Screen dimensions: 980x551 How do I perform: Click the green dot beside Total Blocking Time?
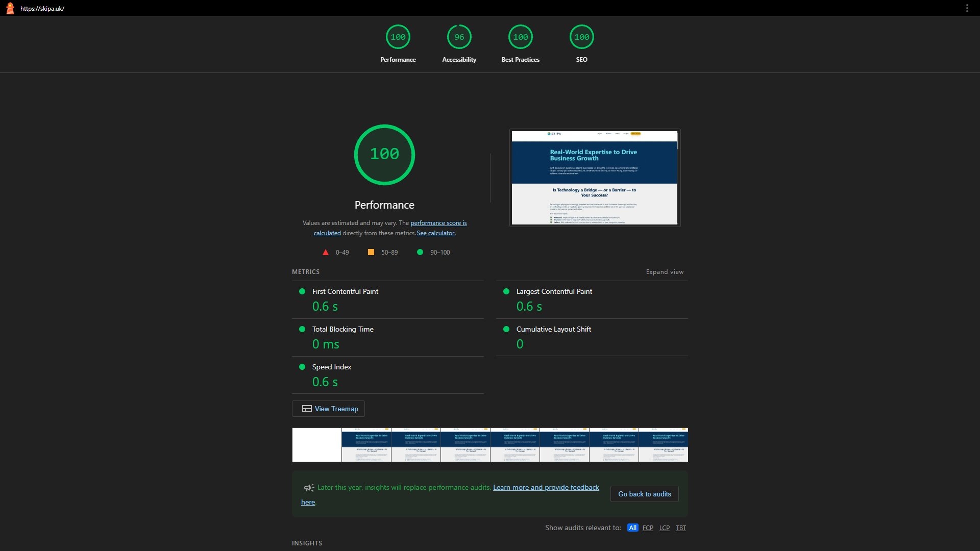tap(302, 329)
